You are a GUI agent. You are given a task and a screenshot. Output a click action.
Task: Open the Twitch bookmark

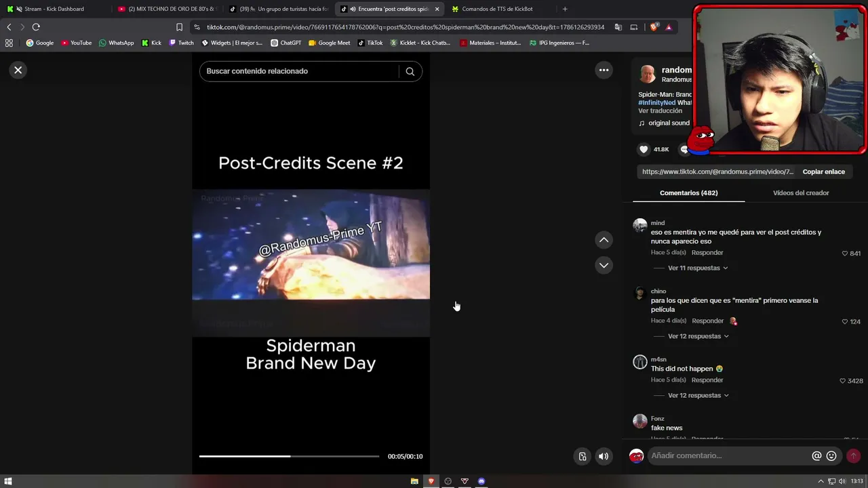pyautogui.click(x=181, y=43)
